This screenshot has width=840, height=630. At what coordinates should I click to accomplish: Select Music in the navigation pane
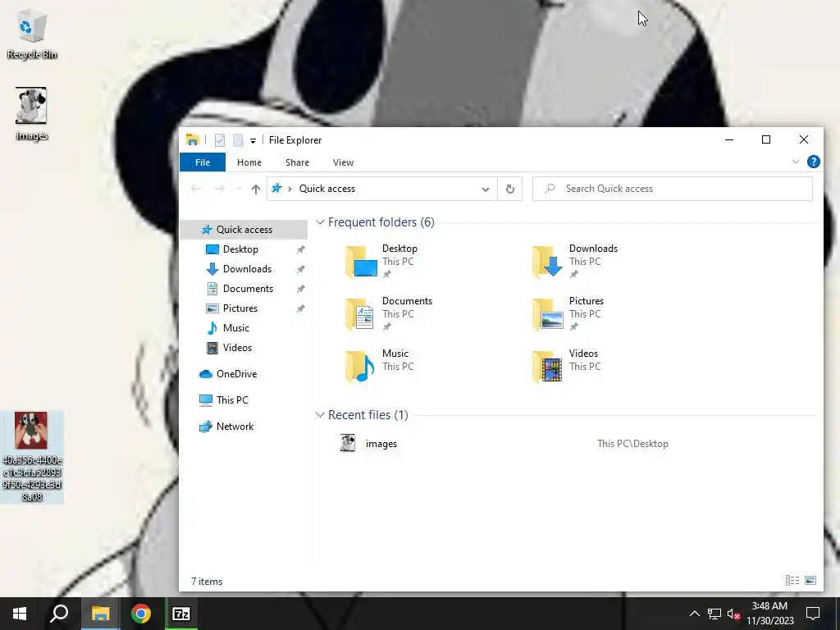(x=235, y=328)
